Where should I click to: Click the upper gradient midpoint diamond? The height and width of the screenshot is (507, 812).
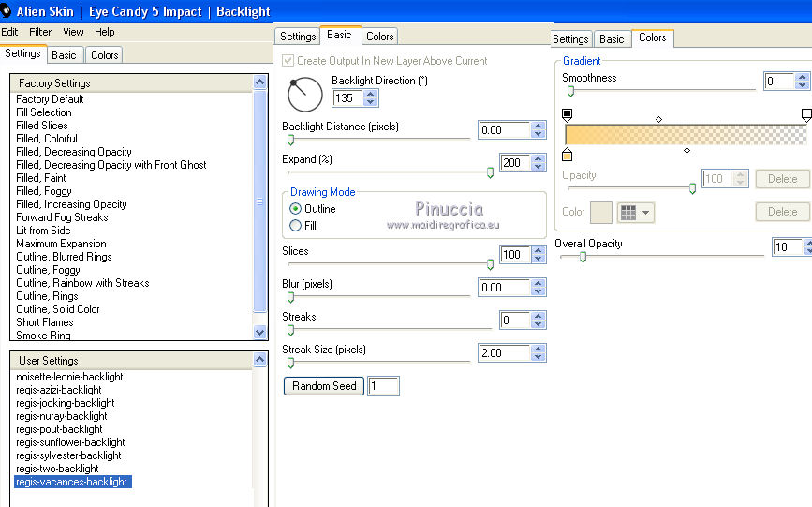(x=658, y=119)
